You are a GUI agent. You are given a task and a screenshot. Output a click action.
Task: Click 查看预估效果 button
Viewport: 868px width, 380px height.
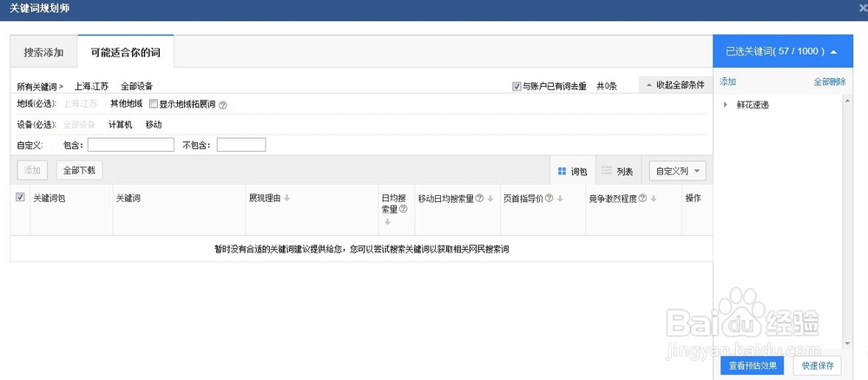pyautogui.click(x=753, y=365)
